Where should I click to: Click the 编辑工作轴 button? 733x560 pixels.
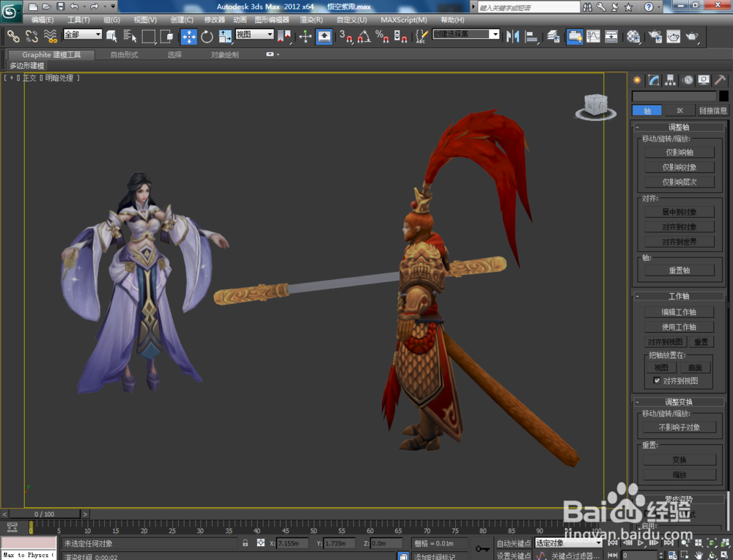(678, 312)
